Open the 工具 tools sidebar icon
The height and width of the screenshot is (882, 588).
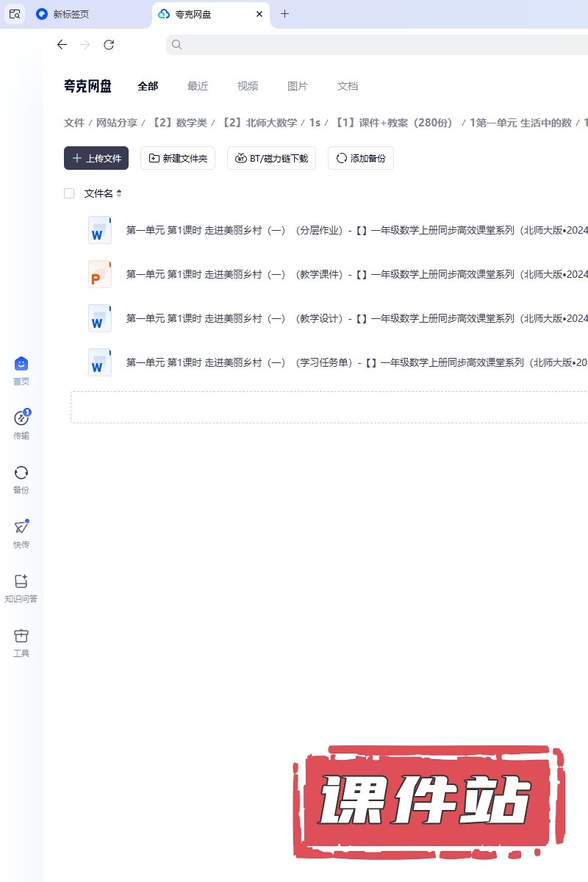(x=21, y=637)
